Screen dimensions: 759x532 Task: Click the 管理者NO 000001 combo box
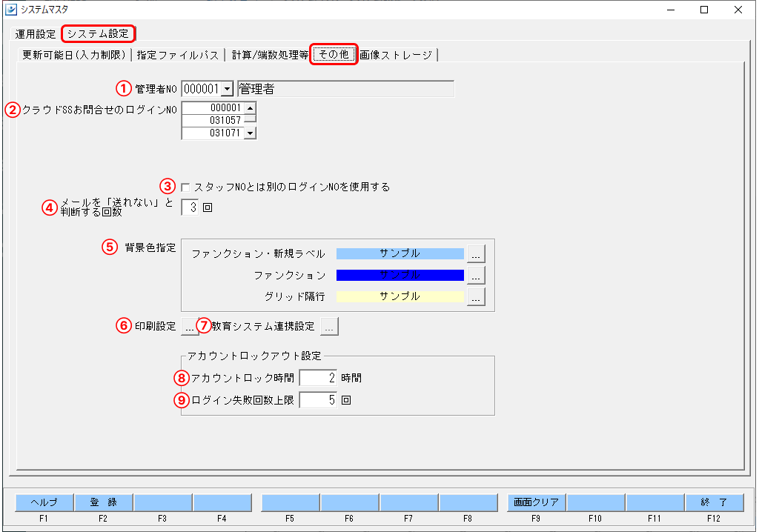pyautogui.click(x=208, y=89)
